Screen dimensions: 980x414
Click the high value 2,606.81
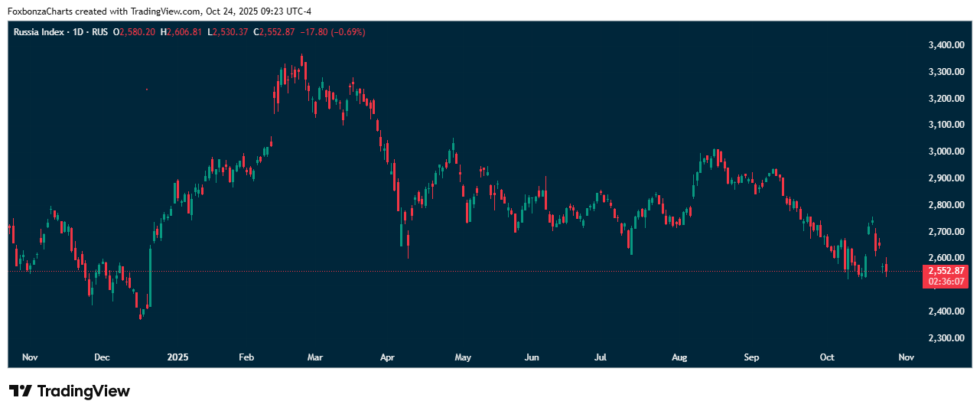pyautogui.click(x=185, y=32)
